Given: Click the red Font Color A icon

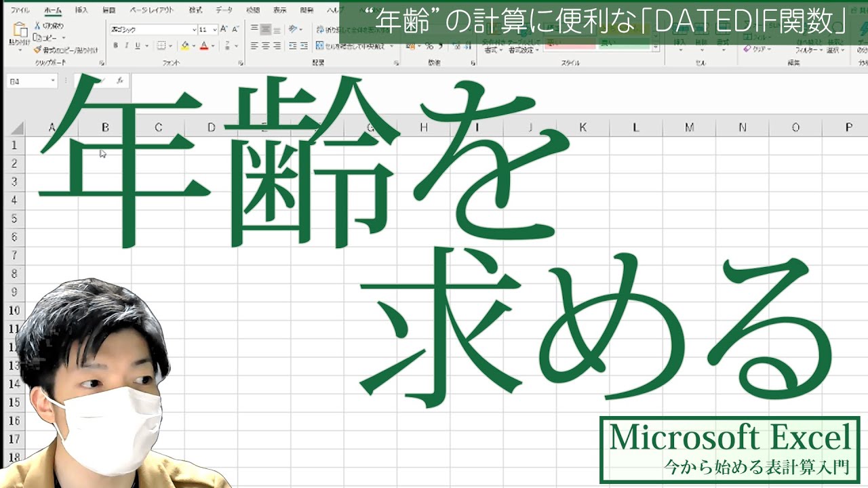Looking at the screenshot, I should [x=203, y=45].
